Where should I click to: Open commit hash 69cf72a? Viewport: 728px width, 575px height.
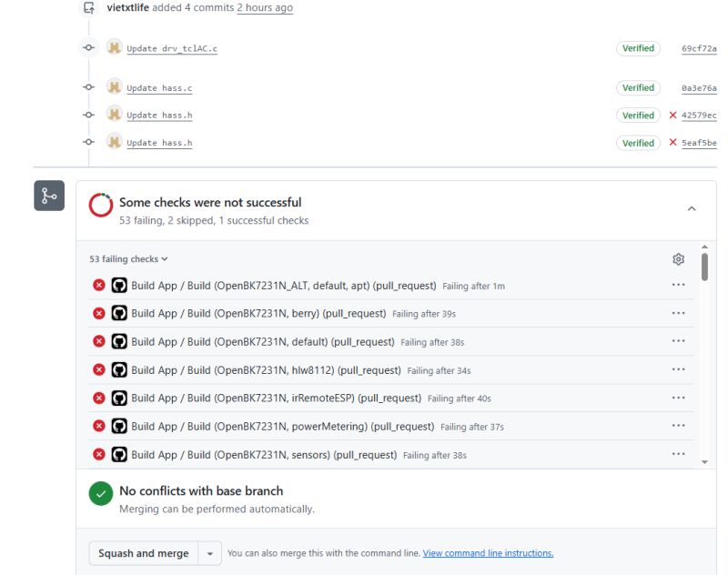pos(700,47)
